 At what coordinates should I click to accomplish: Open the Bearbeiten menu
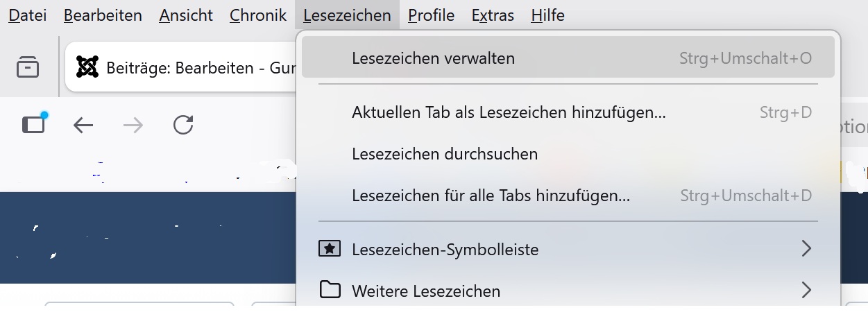103,15
